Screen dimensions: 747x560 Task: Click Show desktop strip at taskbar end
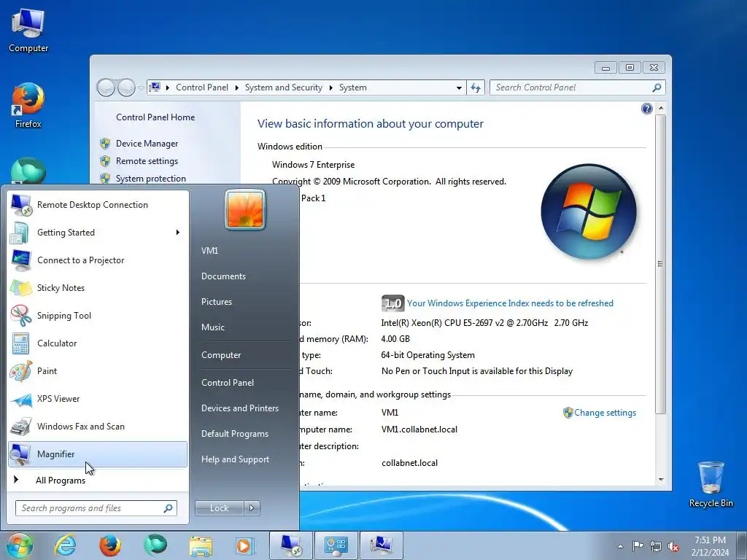coord(742,545)
